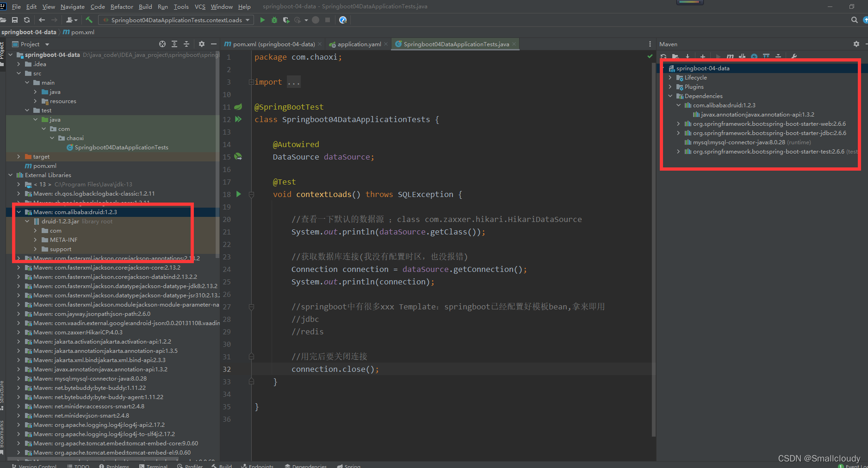Click pom.xml breadcrumb in navigation bar
The image size is (868, 468).
click(79, 32)
